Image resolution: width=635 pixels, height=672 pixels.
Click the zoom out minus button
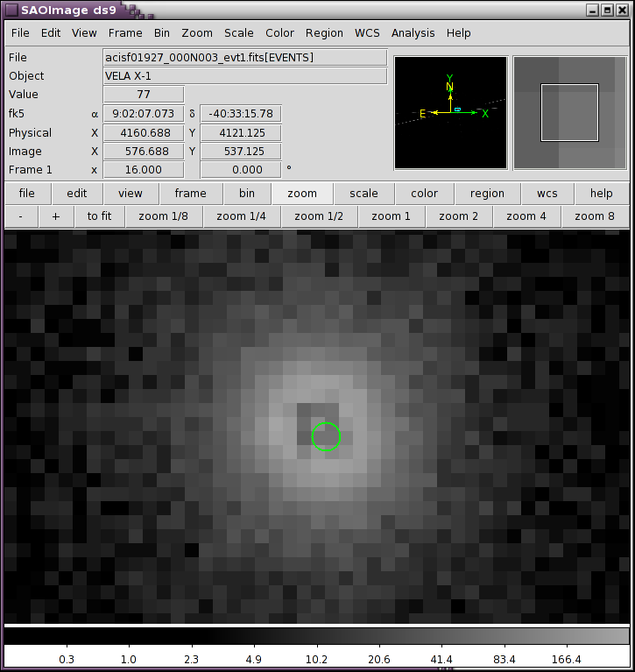point(21,216)
